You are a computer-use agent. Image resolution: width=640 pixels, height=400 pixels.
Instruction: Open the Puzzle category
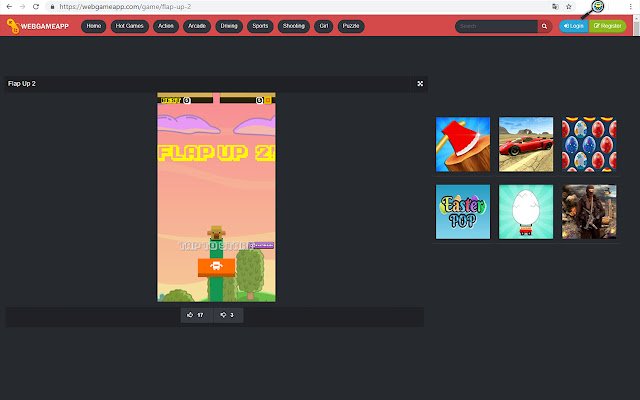351,26
